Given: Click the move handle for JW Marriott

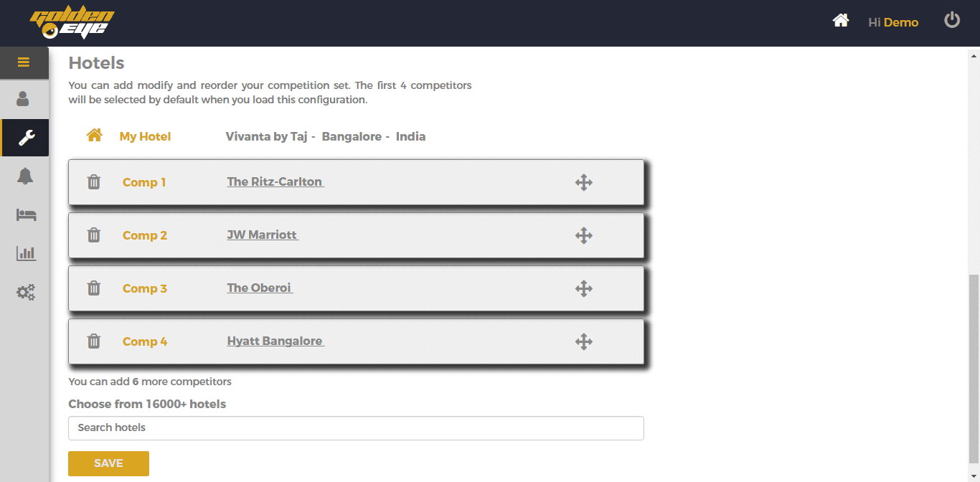Looking at the screenshot, I should point(584,235).
